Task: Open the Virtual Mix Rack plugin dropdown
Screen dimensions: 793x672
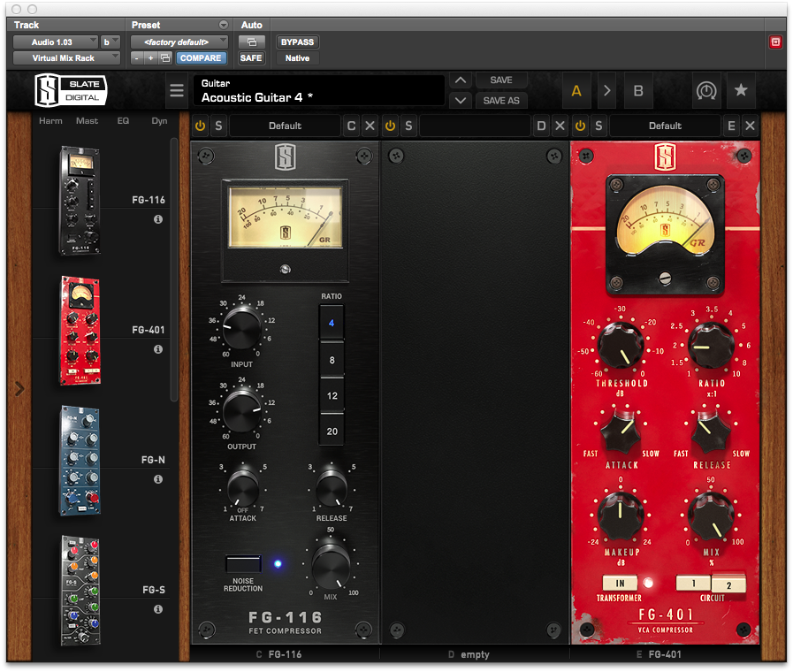Action: [x=66, y=58]
